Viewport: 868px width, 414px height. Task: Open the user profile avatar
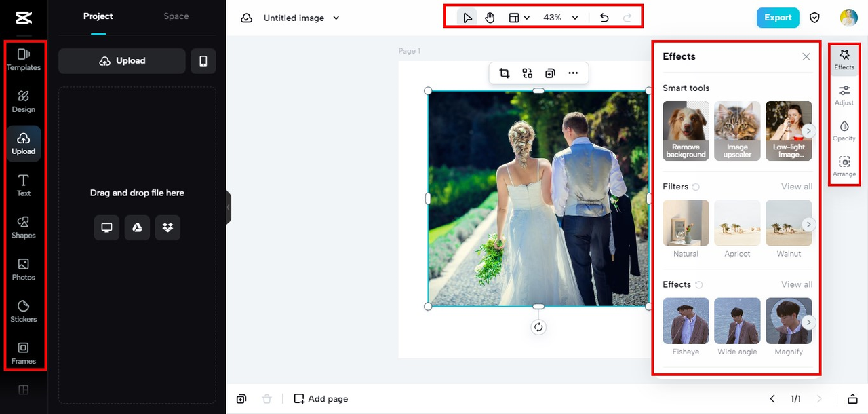pyautogui.click(x=848, y=18)
